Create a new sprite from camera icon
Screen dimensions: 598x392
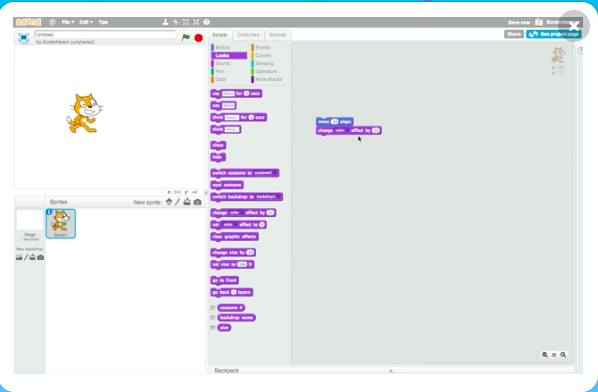click(197, 202)
